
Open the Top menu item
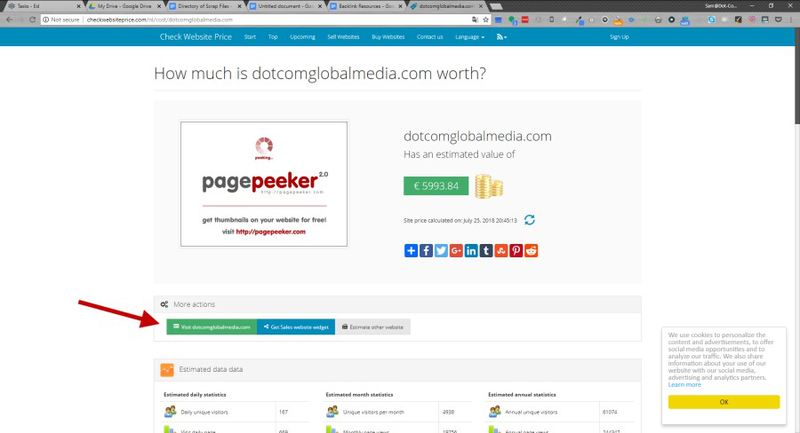273,37
